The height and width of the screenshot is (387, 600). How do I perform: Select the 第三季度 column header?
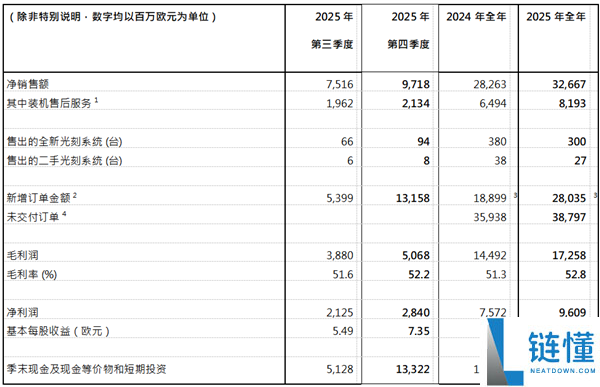click(x=332, y=44)
